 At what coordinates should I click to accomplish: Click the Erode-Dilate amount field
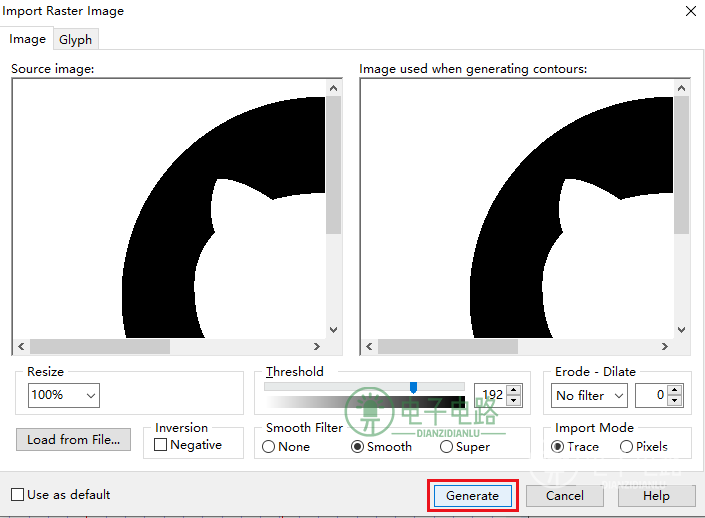tap(651, 395)
